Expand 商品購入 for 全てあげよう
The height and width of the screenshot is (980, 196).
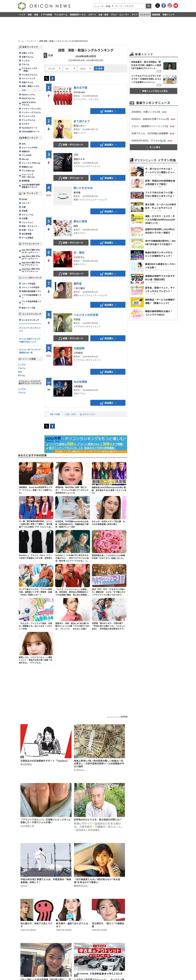108,145
